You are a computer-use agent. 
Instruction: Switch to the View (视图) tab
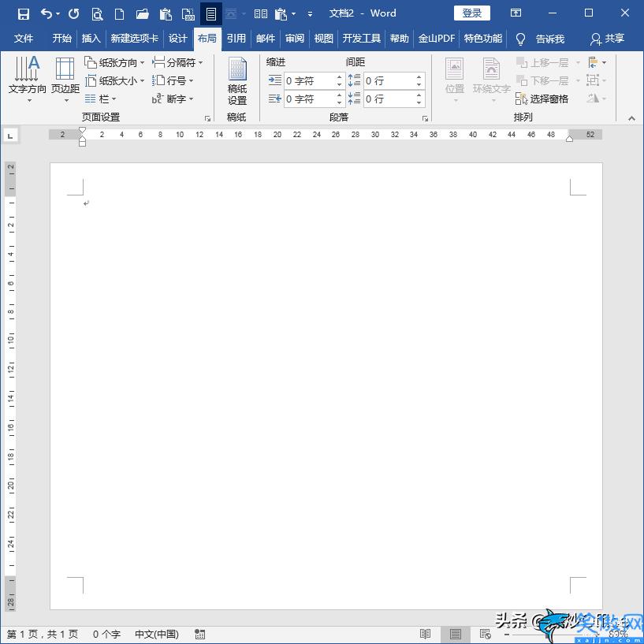324,39
